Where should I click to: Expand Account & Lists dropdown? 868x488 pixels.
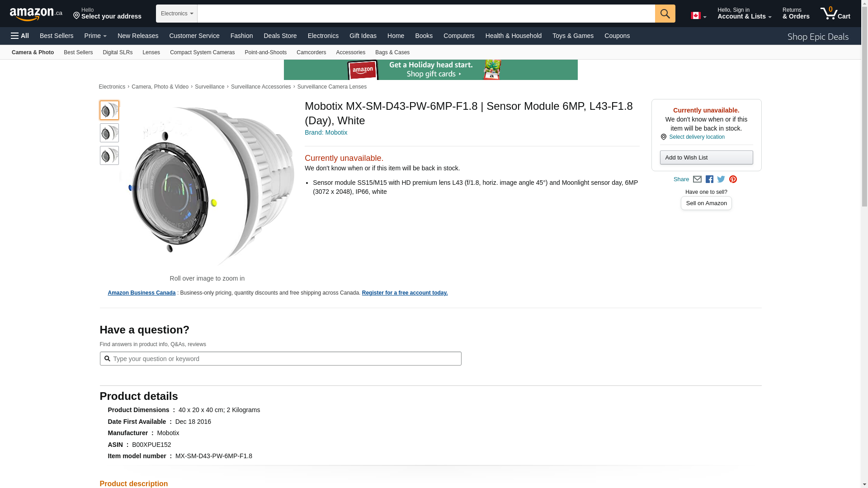click(x=744, y=14)
